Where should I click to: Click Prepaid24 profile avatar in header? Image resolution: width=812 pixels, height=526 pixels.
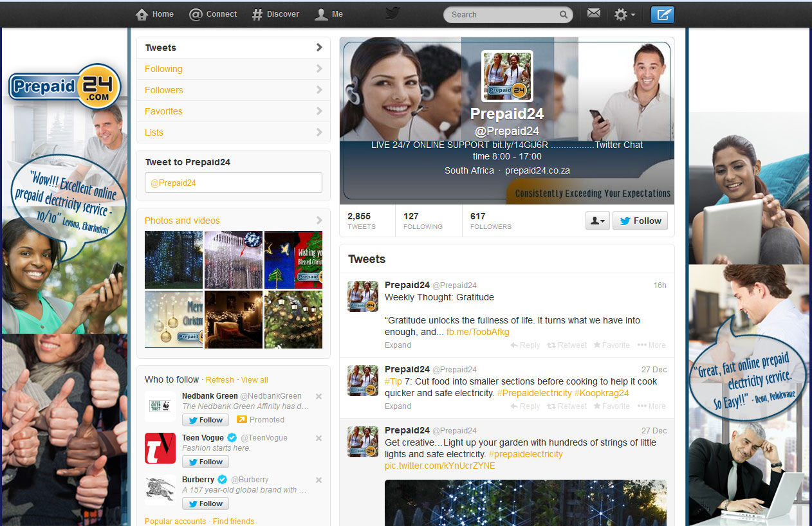[x=507, y=76]
